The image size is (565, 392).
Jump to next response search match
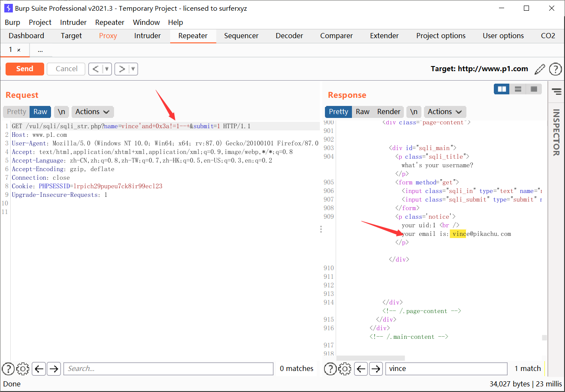pos(376,368)
